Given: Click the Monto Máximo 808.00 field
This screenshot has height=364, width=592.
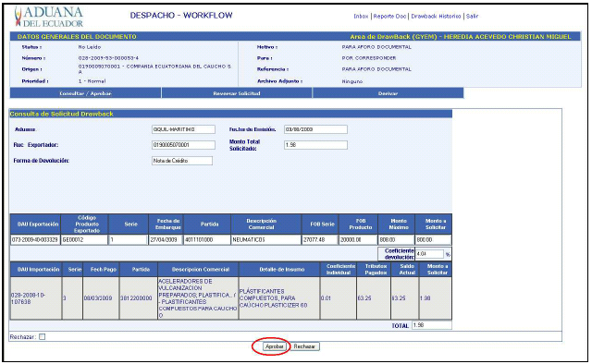Looking at the screenshot, I should click(397, 240).
